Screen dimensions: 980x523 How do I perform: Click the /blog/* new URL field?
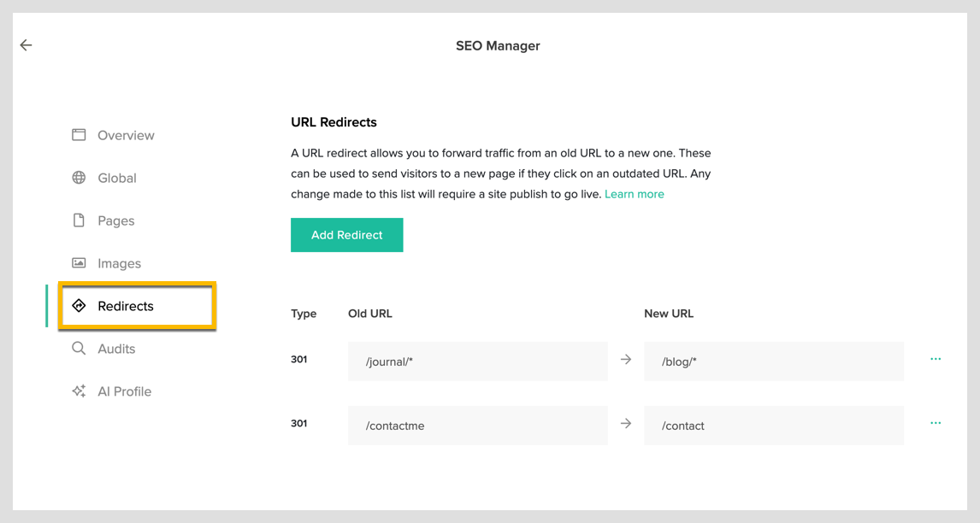coord(773,361)
